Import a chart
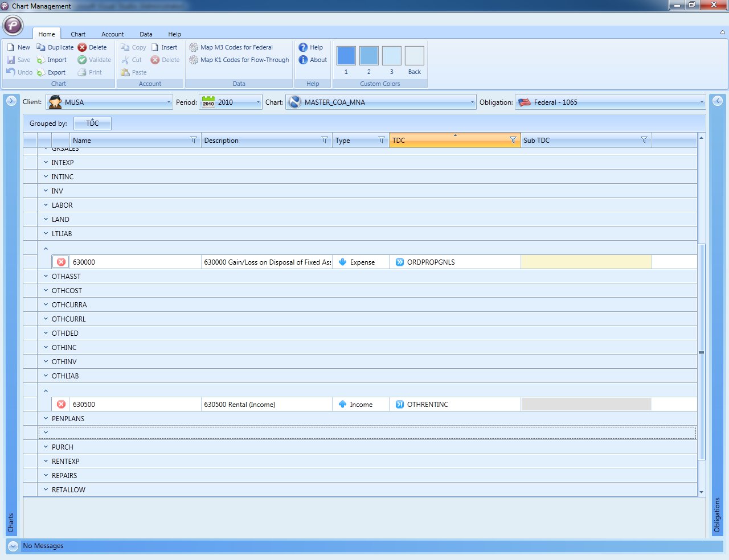 [52, 60]
